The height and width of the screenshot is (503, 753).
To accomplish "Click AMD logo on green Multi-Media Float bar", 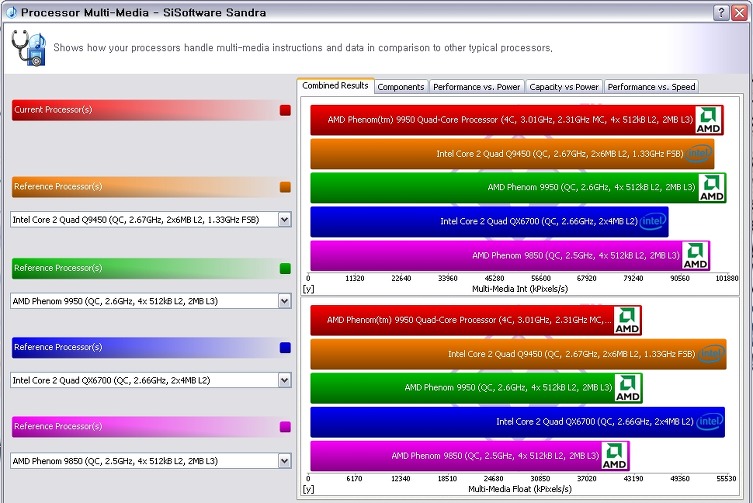I will coord(628,388).
